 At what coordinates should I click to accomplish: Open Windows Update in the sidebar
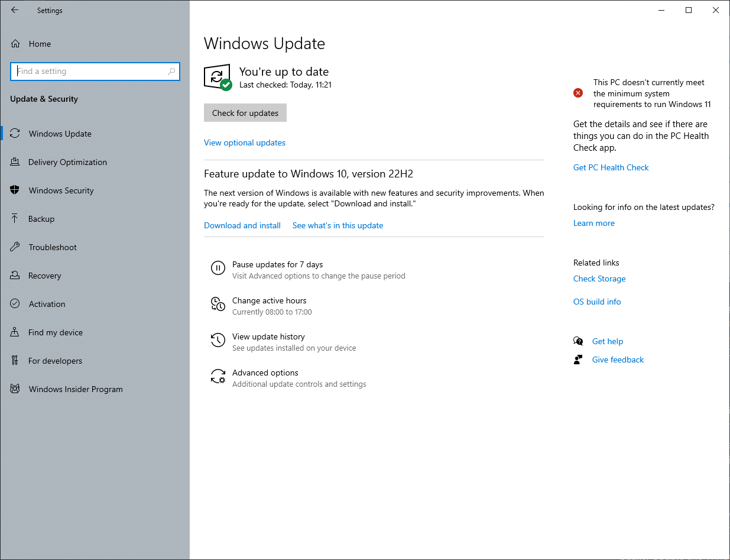click(x=95, y=134)
